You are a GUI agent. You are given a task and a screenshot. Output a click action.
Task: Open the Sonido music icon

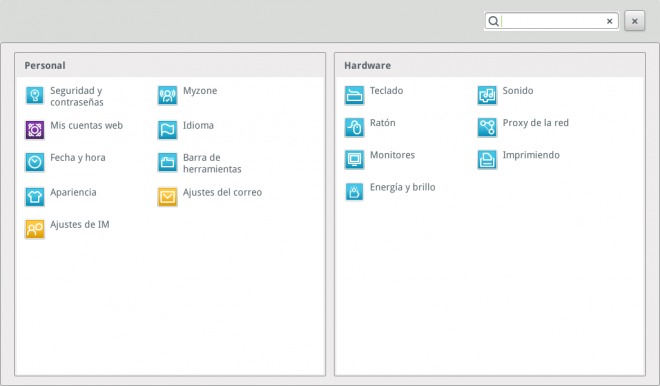coord(487,96)
